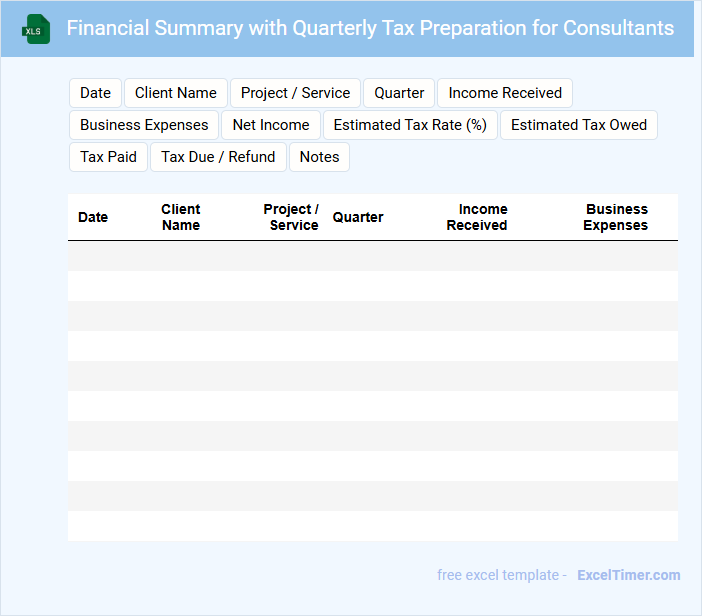Click the Project / Service table header
The width and height of the screenshot is (702, 616).
pos(291,217)
